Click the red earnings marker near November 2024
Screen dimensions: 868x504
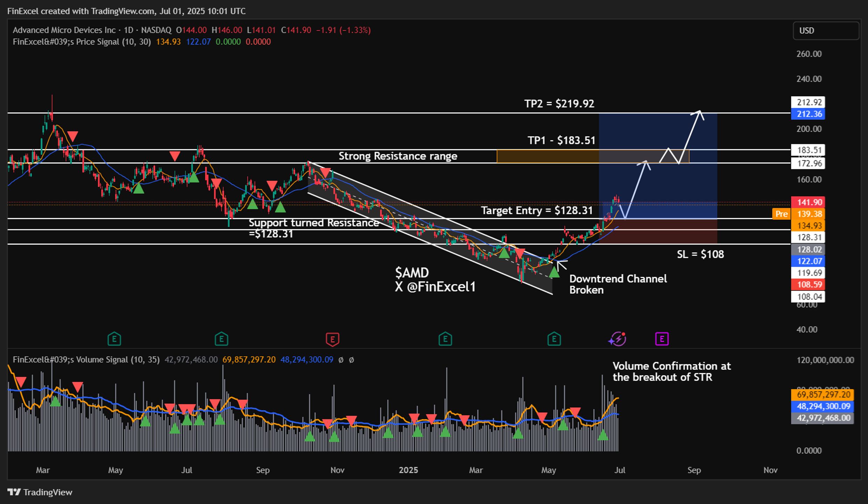click(x=332, y=339)
